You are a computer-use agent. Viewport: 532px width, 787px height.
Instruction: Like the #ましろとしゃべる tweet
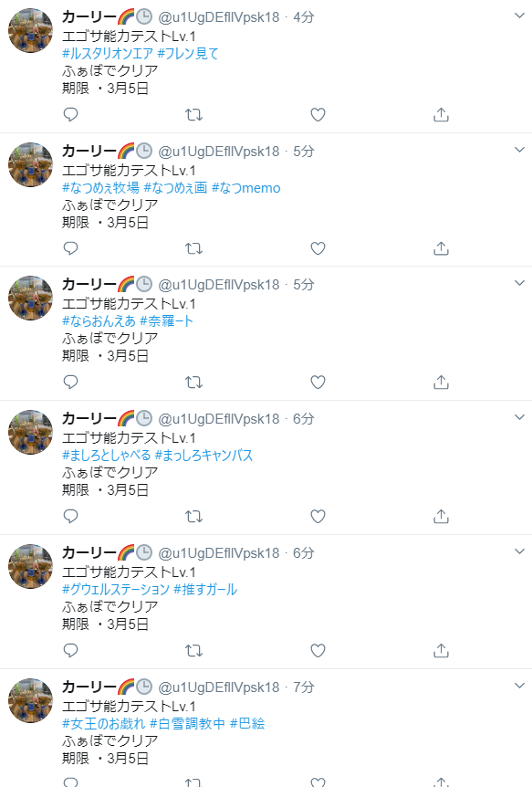(318, 517)
